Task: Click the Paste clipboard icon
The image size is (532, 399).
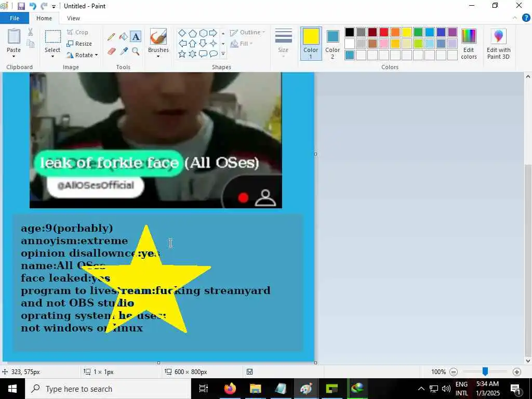Action: [14, 36]
